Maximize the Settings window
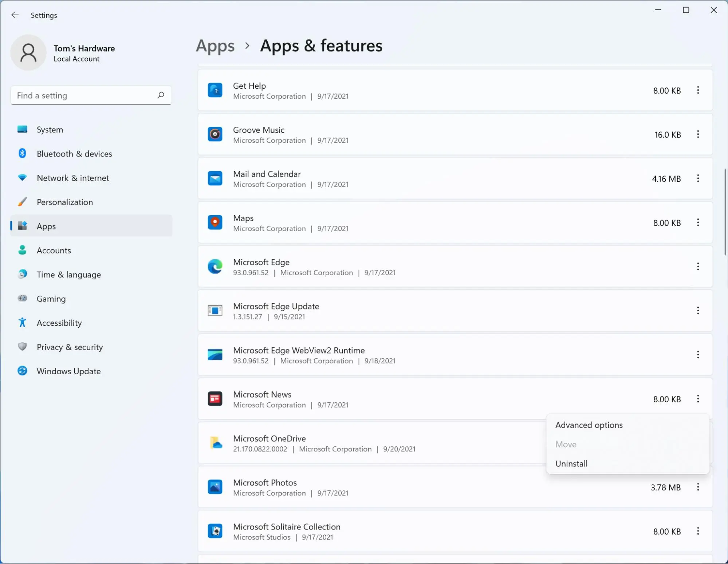 point(686,10)
